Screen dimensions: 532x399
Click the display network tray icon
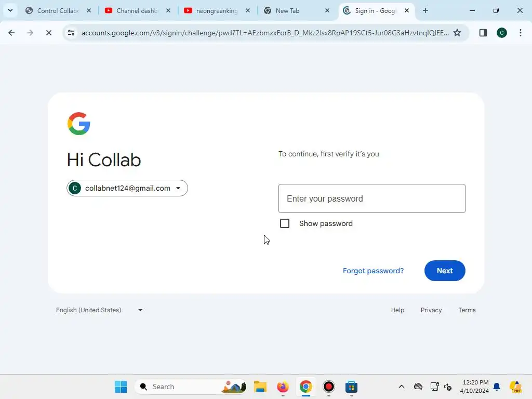[x=434, y=387]
